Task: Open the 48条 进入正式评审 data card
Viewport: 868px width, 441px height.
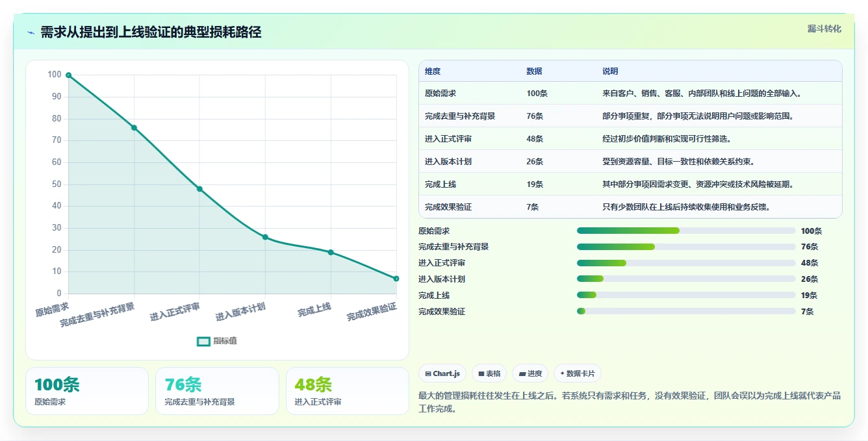Action: 348,391
